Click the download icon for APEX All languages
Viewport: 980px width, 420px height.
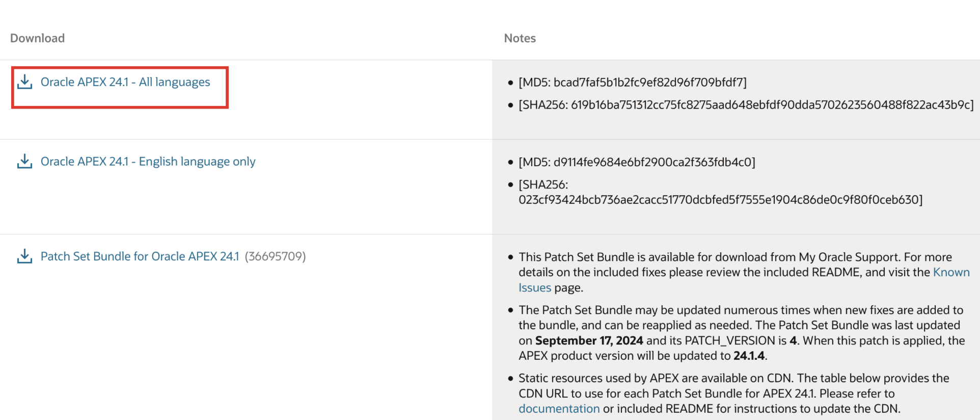(x=24, y=82)
